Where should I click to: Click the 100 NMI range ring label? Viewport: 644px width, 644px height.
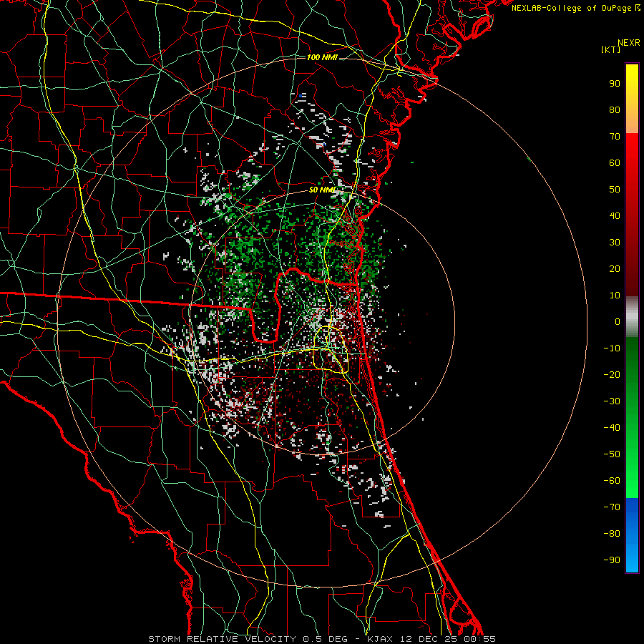[x=322, y=57]
